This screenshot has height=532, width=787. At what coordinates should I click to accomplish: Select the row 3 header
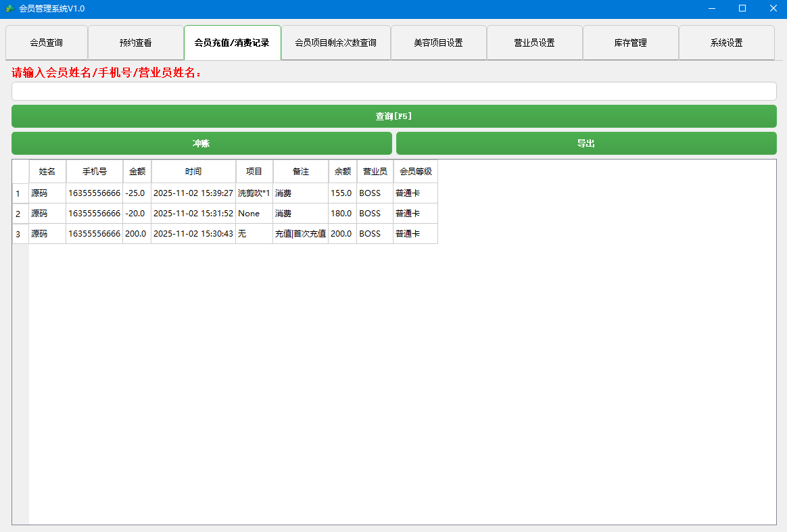[20, 234]
